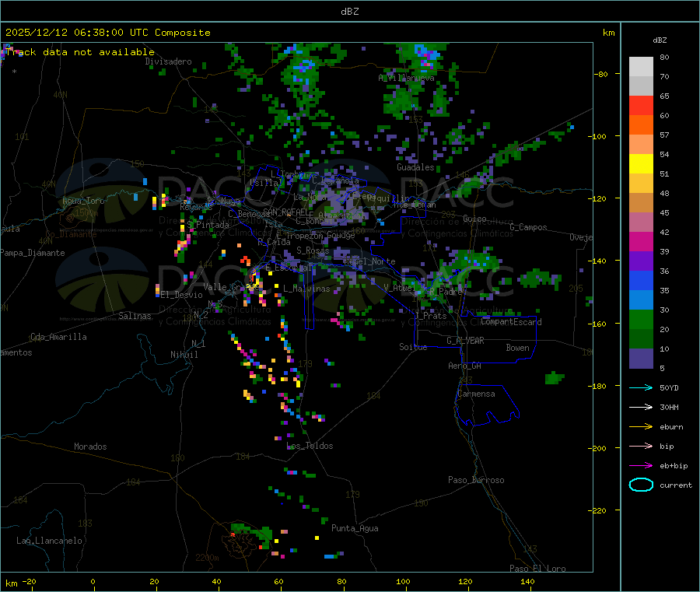Click the L_Malvinas place label

coord(306,289)
